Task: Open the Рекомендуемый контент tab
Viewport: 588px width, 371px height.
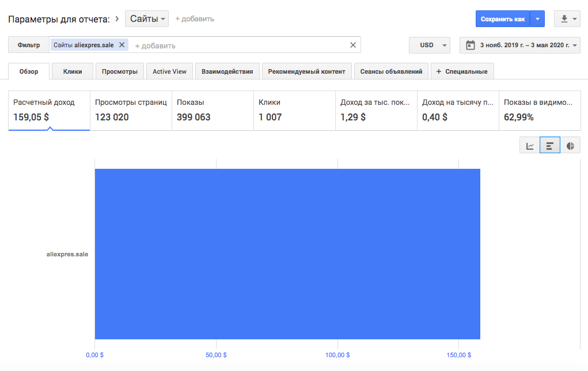Action: 307,71
